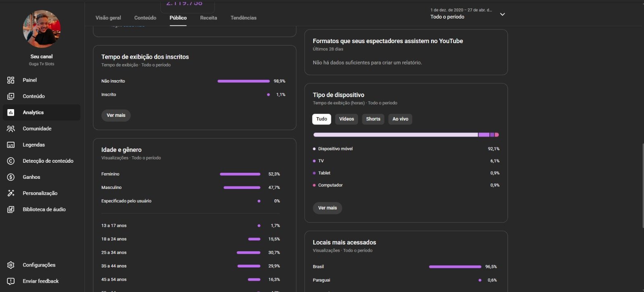The height and width of the screenshot is (292, 644).
Task: Open Biblioteca de áudio icon
Action: point(11,209)
